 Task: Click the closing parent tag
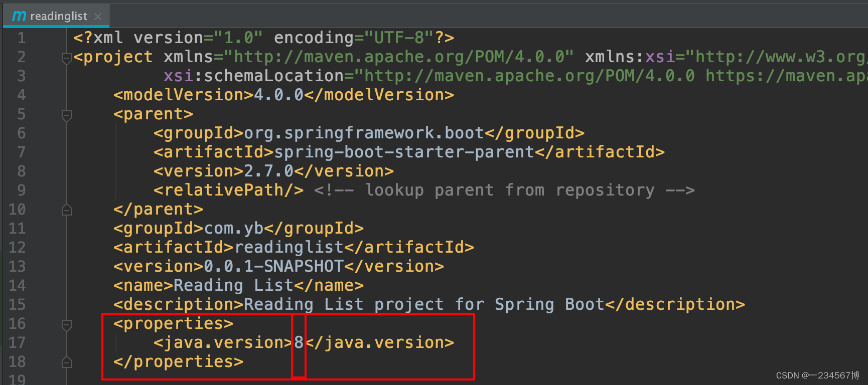point(158,210)
